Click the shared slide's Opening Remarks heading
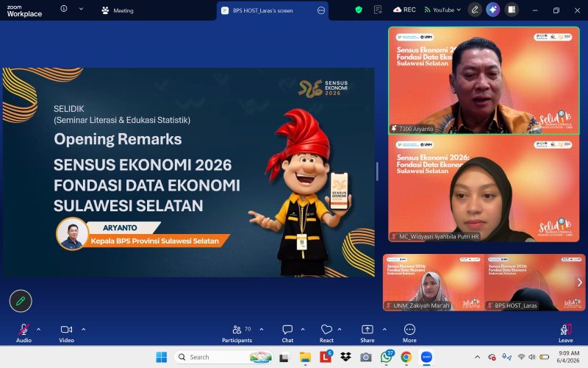 (118, 139)
